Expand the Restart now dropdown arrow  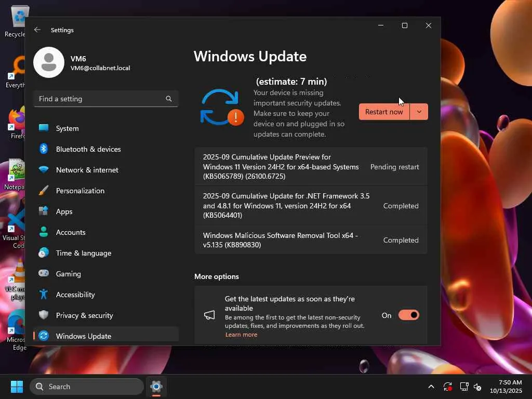(x=419, y=112)
